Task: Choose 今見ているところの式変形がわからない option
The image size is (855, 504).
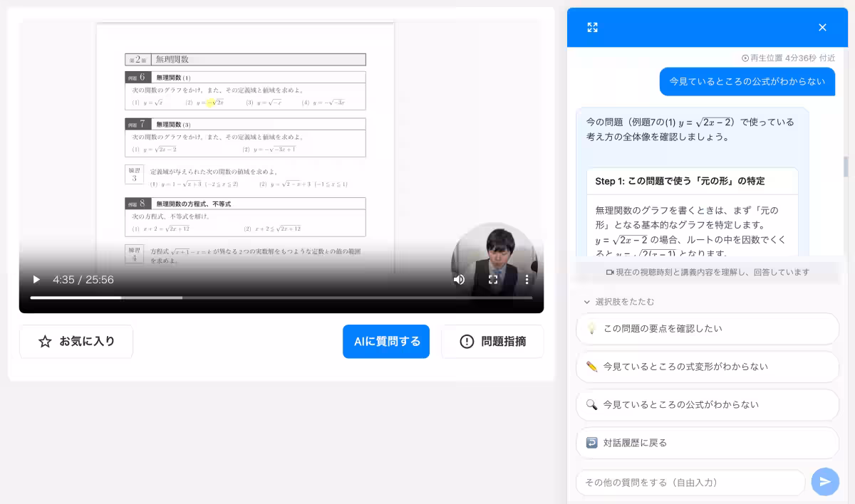Action: tap(708, 367)
